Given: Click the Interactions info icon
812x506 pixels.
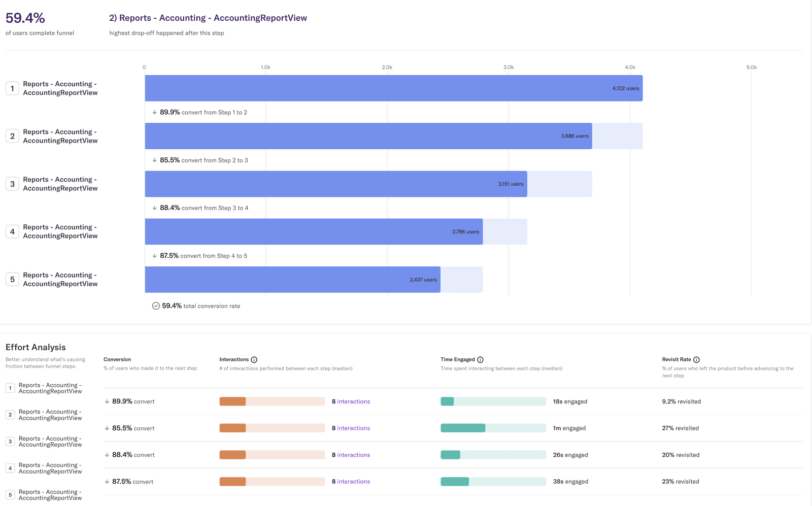Looking at the screenshot, I should click(x=254, y=360).
